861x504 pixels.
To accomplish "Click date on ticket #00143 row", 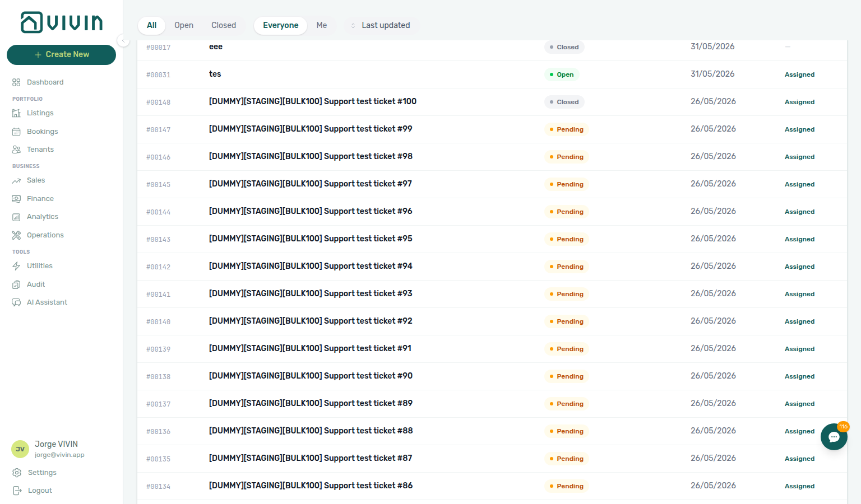I will click(713, 239).
